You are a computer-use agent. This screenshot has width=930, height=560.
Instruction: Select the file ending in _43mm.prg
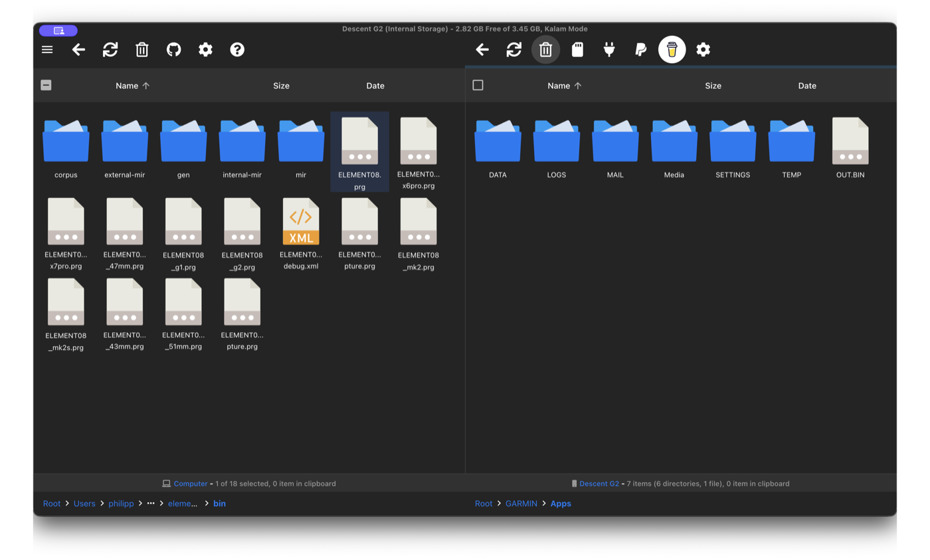pyautogui.click(x=125, y=314)
